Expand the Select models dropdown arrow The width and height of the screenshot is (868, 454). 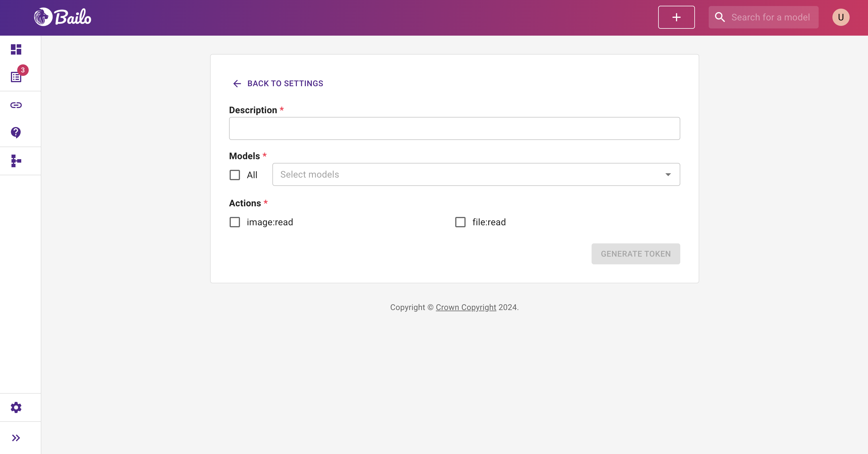668,174
